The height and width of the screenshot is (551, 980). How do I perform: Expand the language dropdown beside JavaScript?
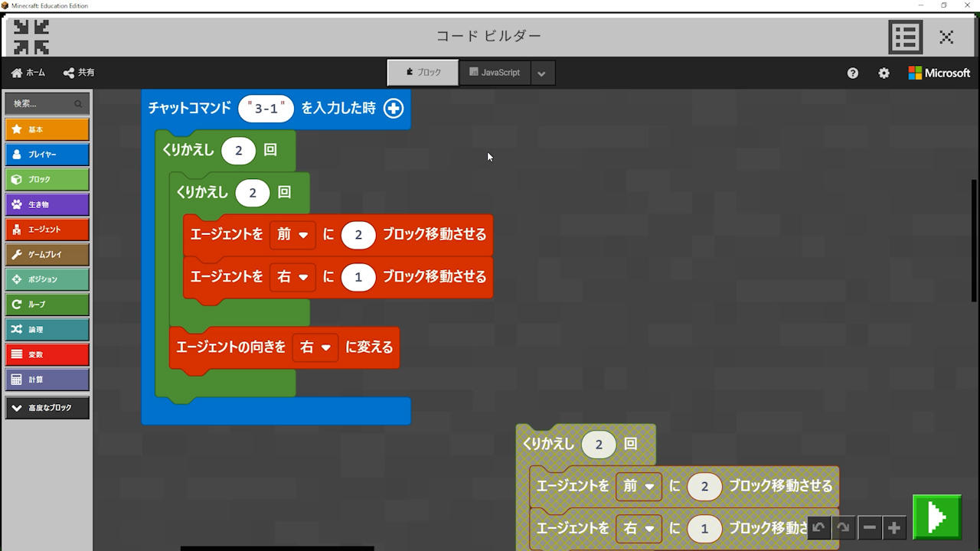(542, 73)
